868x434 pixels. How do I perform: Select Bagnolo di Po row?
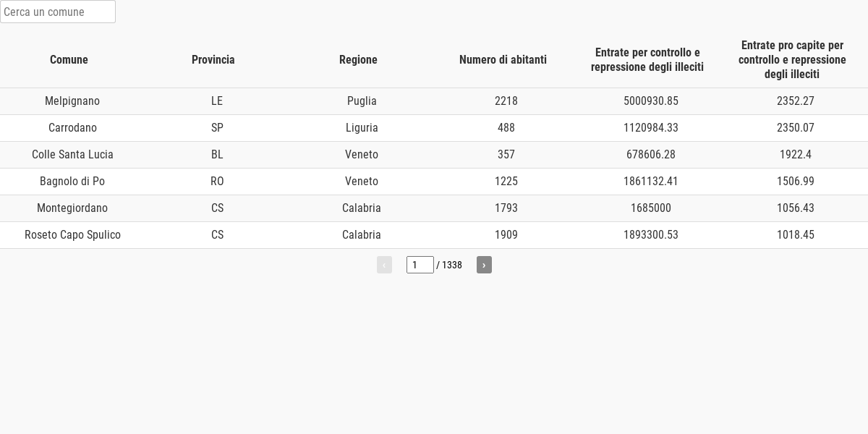[x=434, y=182]
